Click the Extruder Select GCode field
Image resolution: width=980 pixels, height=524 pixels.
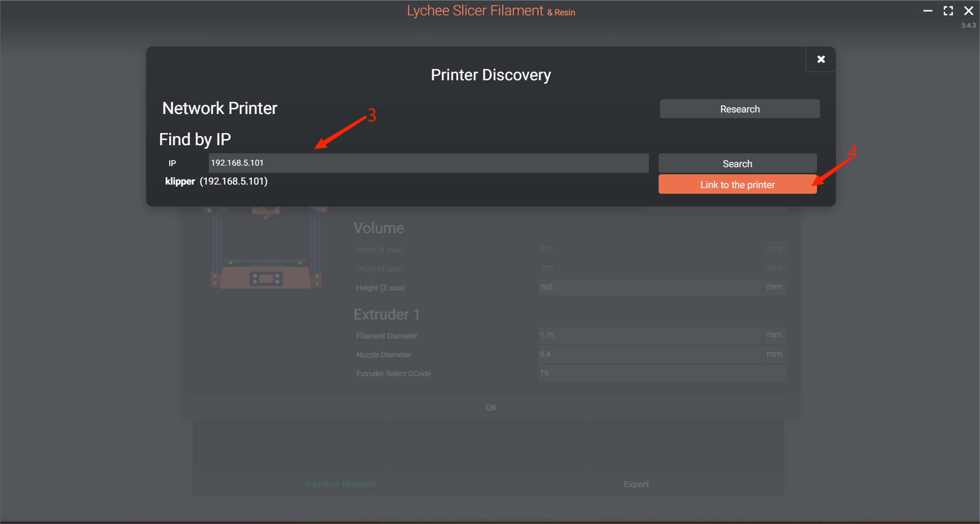click(662, 373)
